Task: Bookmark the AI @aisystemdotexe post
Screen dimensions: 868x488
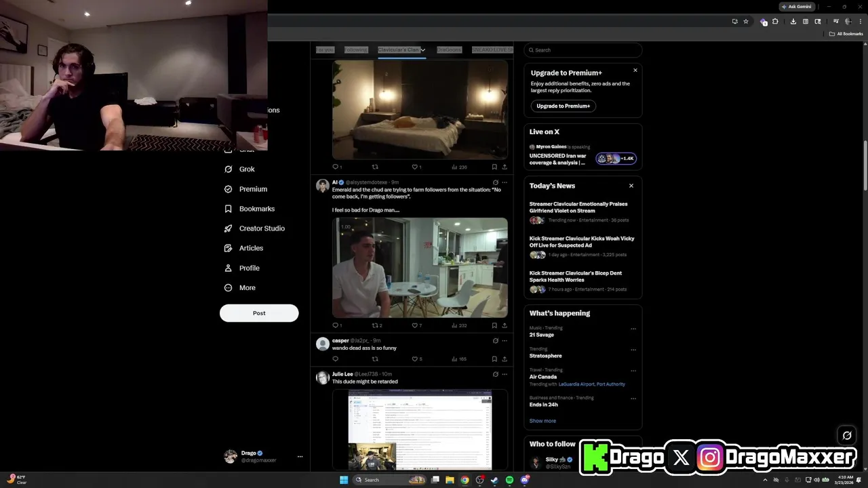Action: (x=494, y=325)
